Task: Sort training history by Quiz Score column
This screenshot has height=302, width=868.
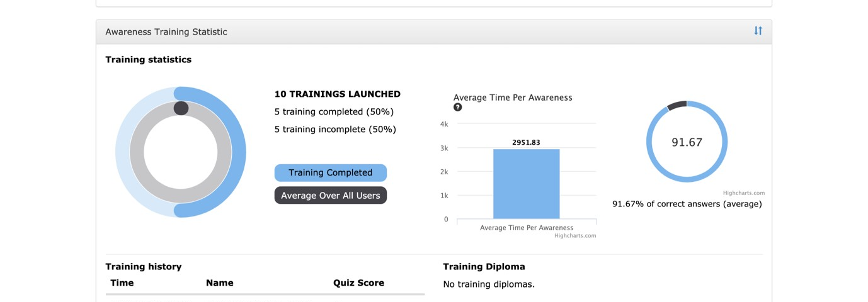Action: pyautogui.click(x=358, y=283)
